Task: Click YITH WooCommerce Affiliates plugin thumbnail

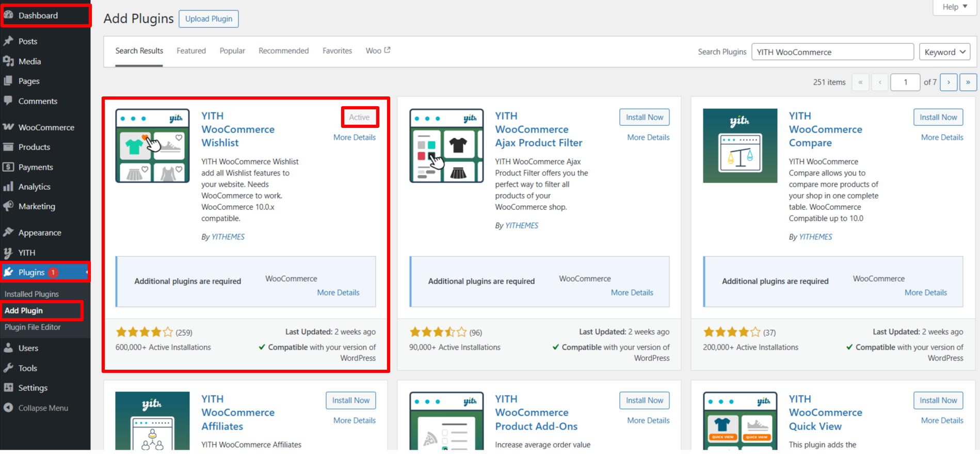Action: pos(152,421)
